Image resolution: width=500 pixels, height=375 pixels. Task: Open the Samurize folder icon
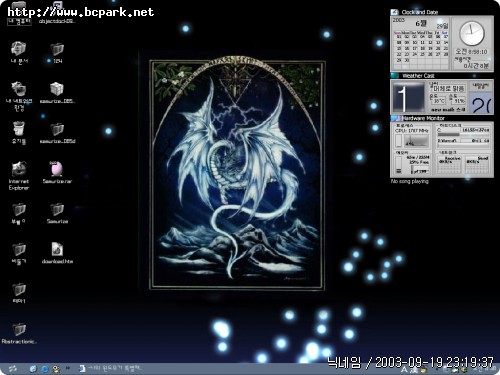click(57, 213)
